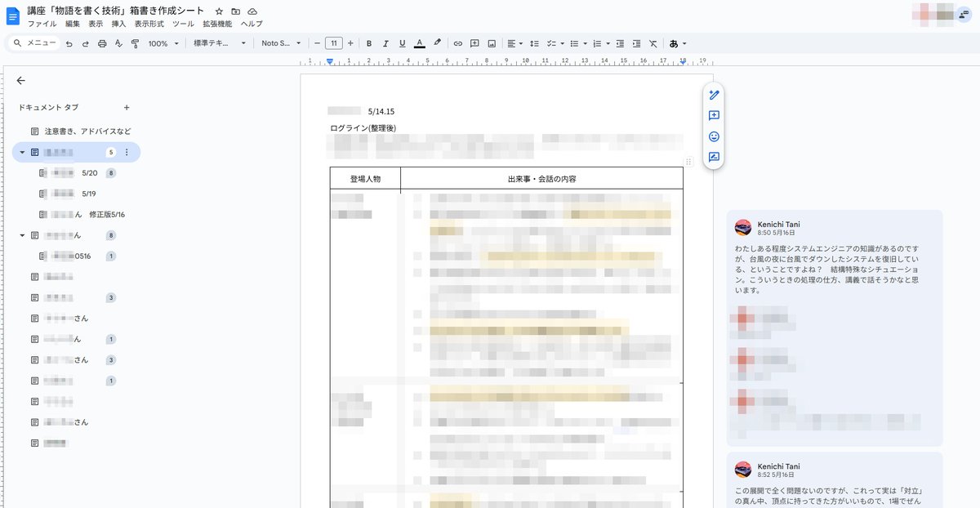Change the text color

pos(419,43)
